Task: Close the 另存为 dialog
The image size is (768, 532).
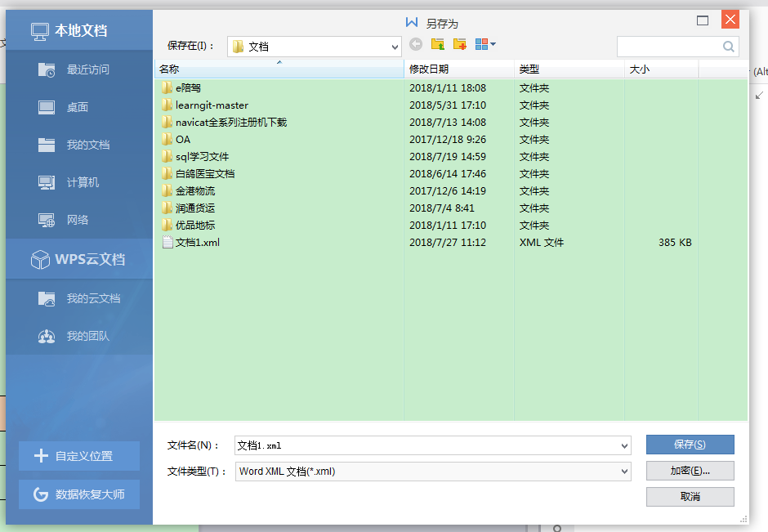Action: 730,20
